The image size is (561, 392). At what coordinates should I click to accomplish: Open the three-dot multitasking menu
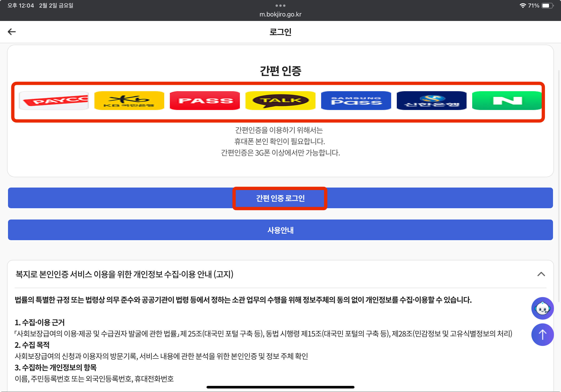[280, 5]
